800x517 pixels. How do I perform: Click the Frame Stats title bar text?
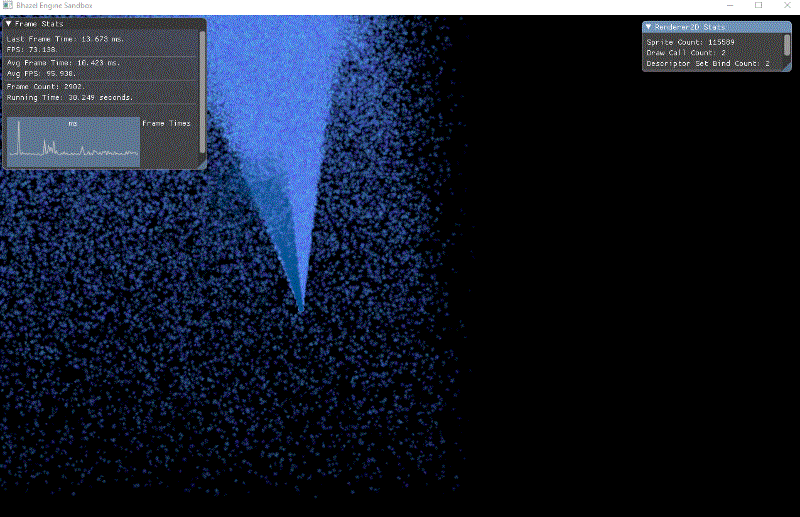click(x=40, y=24)
